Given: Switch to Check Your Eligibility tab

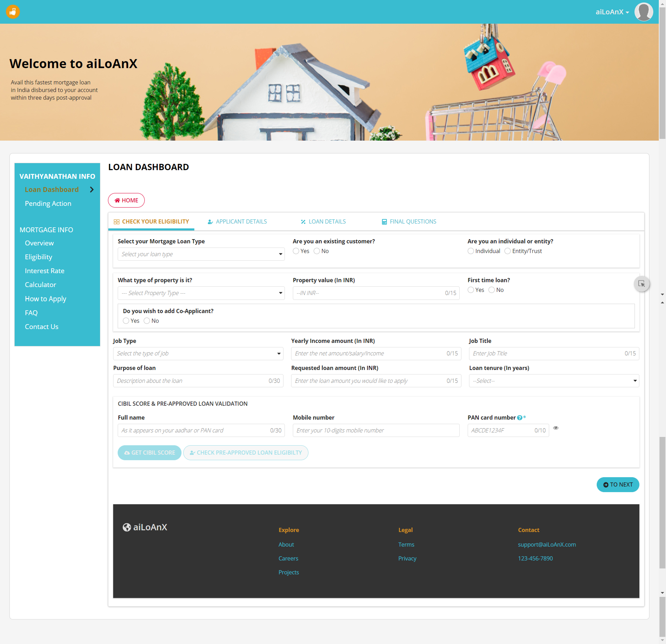Looking at the screenshot, I should (151, 222).
